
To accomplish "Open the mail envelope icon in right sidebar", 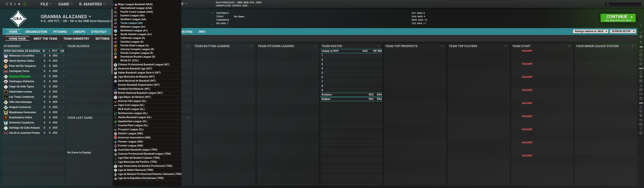I will (641, 55).
